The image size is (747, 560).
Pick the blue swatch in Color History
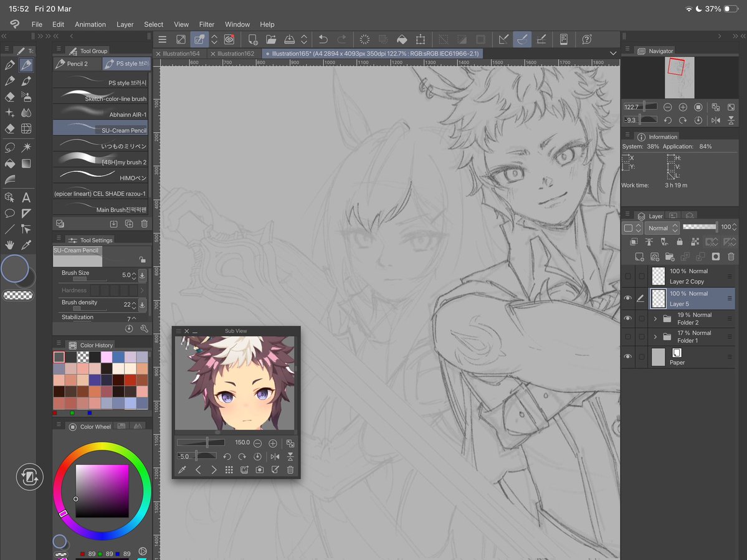pos(118,357)
